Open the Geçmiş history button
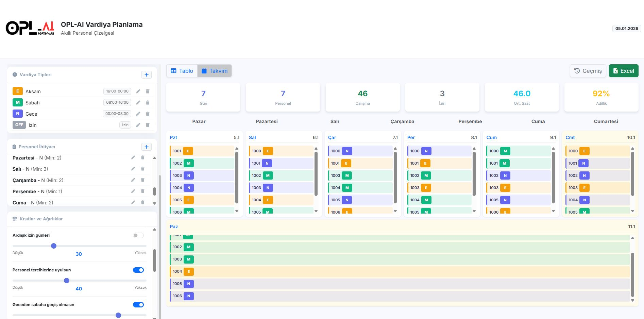 point(588,71)
